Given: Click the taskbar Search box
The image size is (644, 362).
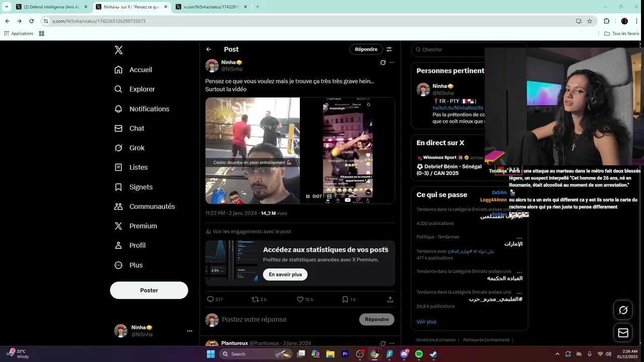Looking at the screenshot, I should [257, 354].
